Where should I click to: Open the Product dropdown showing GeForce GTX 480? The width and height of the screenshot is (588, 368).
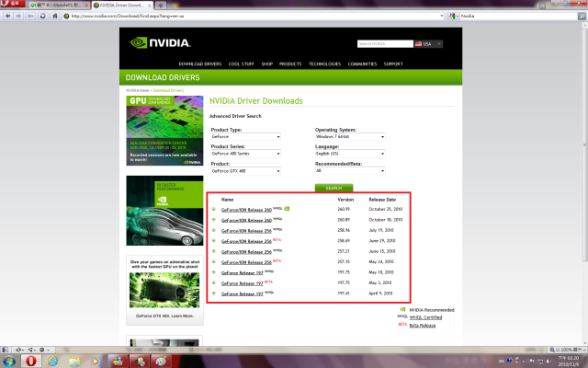245,171
